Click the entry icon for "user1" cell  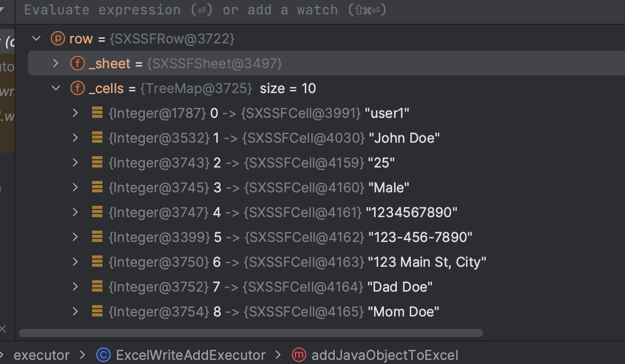(x=97, y=113)
